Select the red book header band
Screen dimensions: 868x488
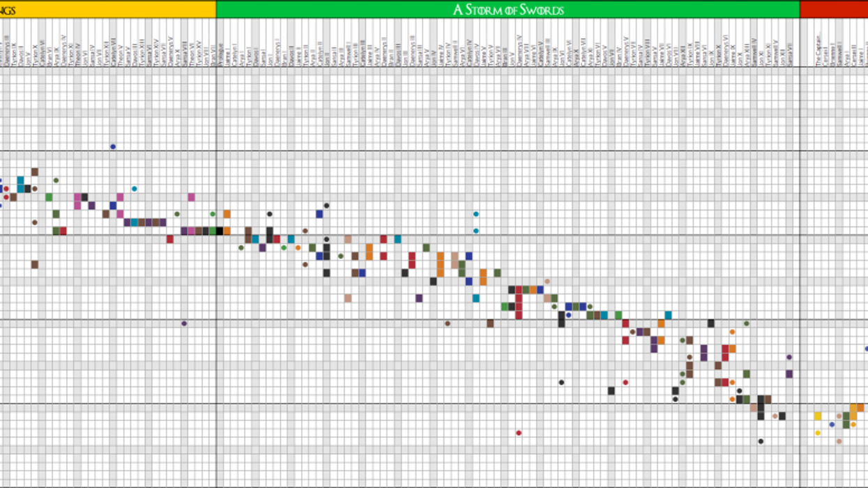click(834, 9)
